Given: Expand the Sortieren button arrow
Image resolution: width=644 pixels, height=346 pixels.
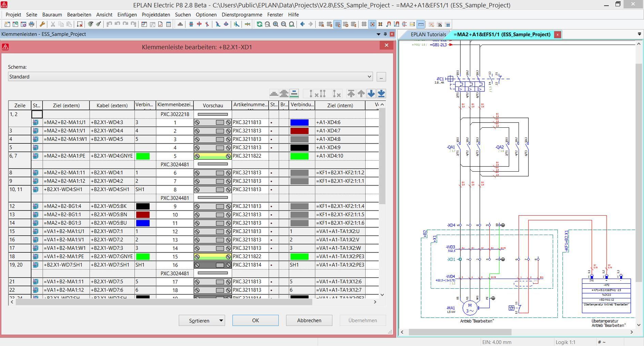Looking at the screenshot, I should (x=221, y=320).
